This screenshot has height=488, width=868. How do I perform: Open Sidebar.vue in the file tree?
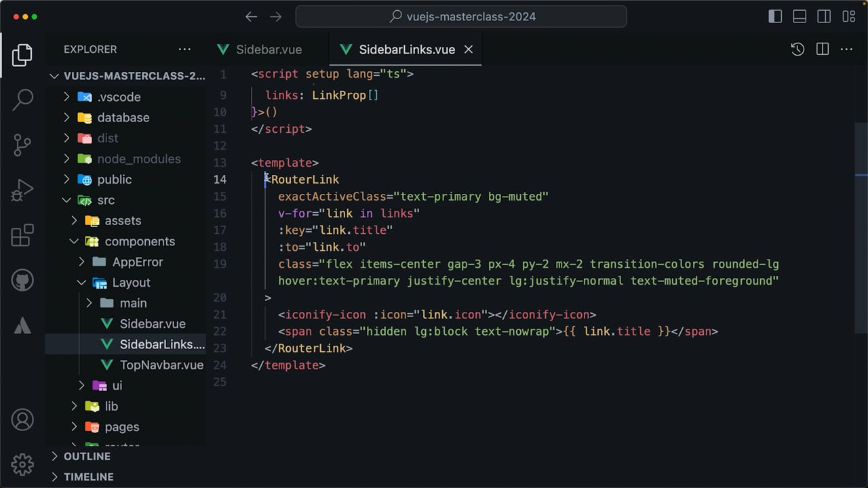tap(125, 324)
